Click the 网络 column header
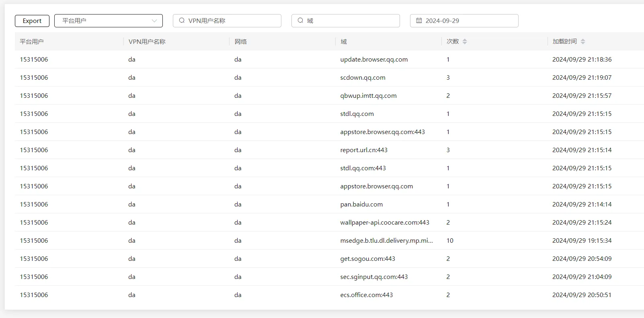This screenshot has height=318, width=644. coord(241,41)
